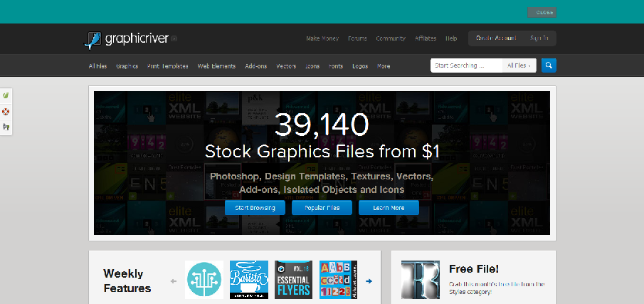Focus the Start Searching input field
The height and width of the screenshot is (304, 644).
[x=466, y=65]
